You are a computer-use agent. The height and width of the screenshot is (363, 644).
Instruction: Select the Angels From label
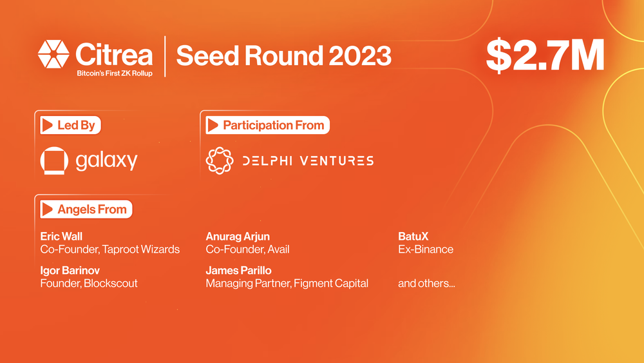click(92, 210)
